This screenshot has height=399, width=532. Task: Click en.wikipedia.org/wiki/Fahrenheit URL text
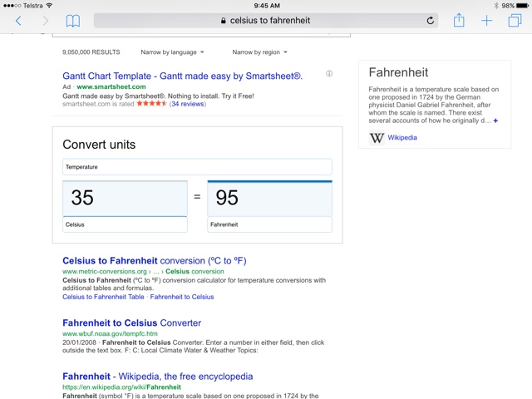pyautogui.click(x=121, y=387)
